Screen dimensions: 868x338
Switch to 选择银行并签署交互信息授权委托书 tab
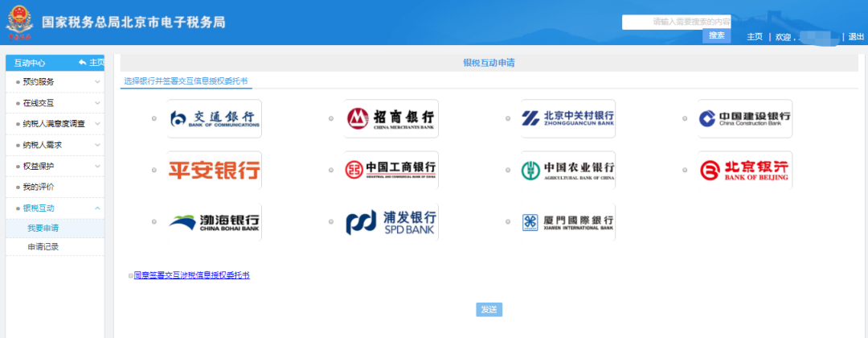point(186,81)
